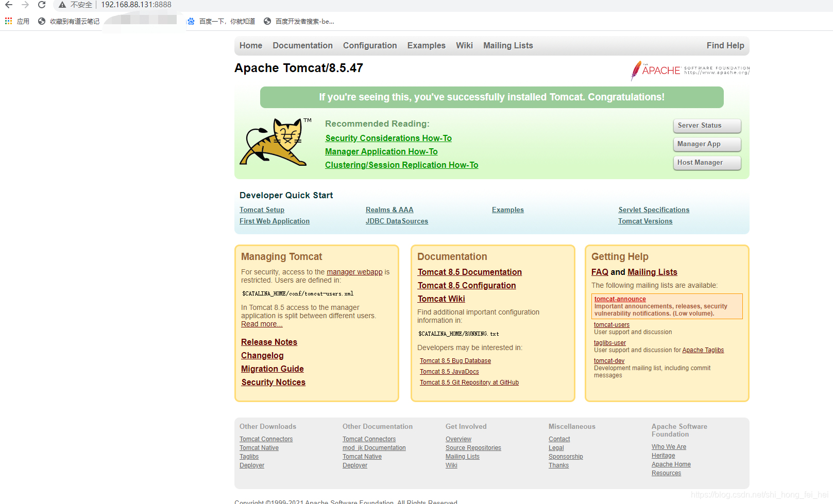Screen dimensions: 833x504
Task: Open JDBC DataSources link
Action: 397,221
